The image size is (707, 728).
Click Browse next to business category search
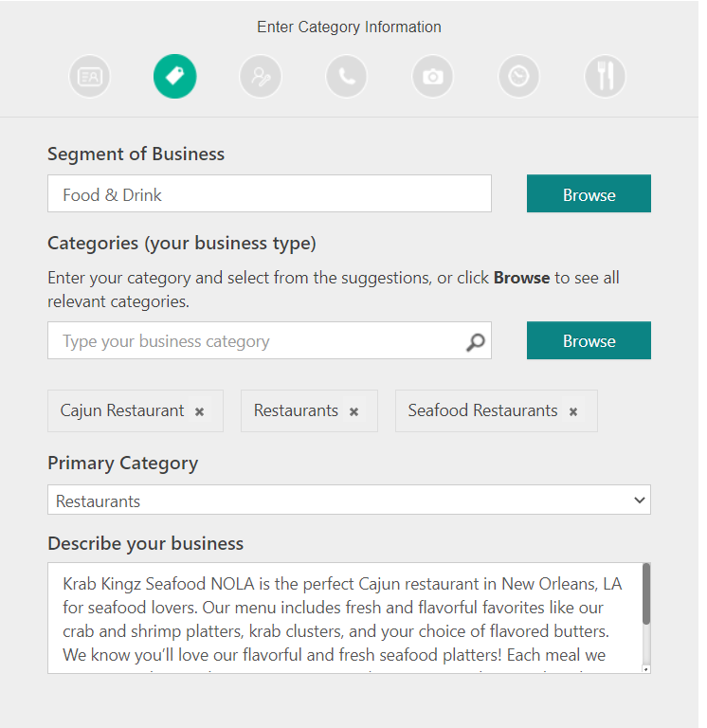click(x=589, y=340)
